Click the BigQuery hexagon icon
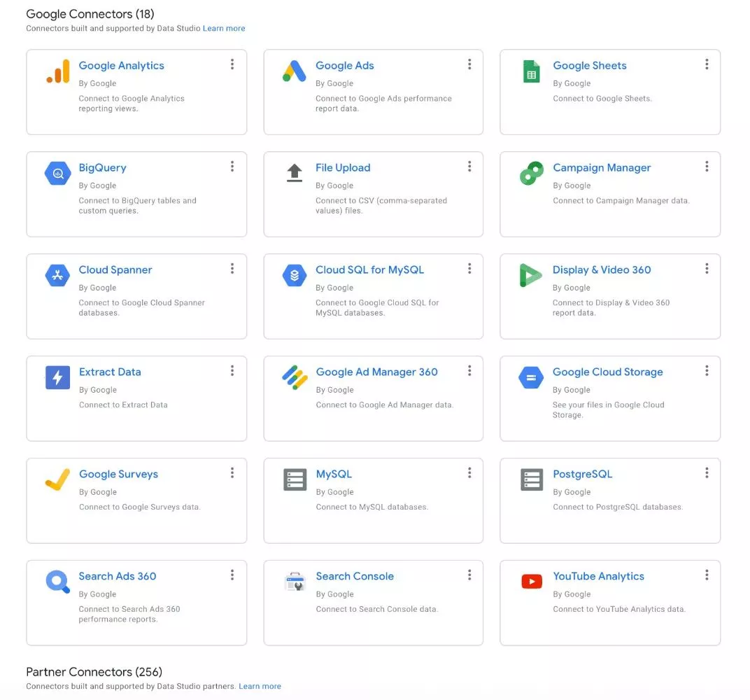This screenshot has width=750, height=700. (58, 173)
